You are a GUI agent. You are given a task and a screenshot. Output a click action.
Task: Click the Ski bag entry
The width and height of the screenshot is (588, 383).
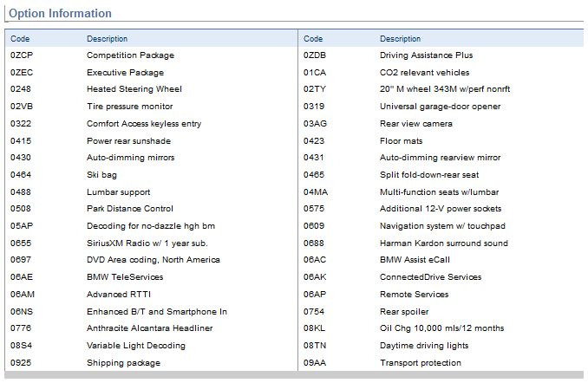pos(101,175)
